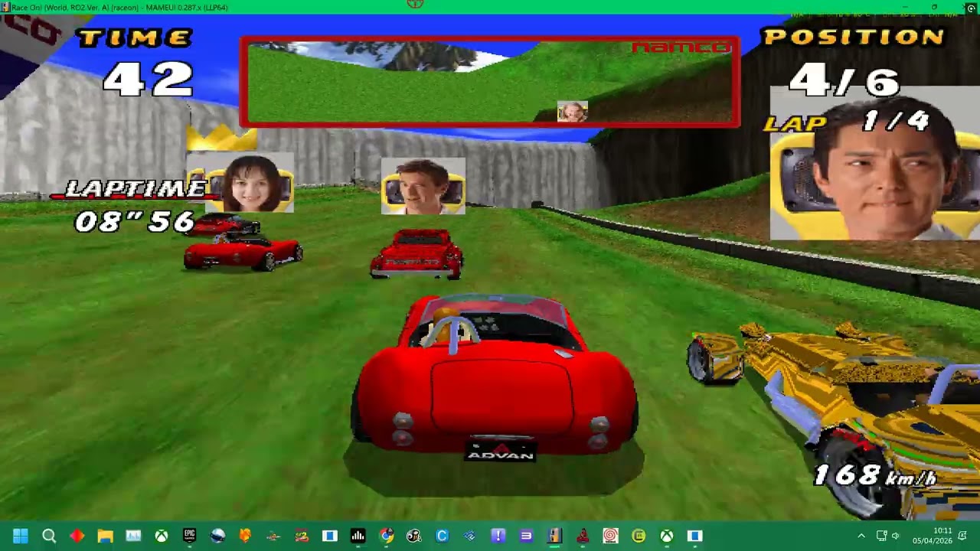Open volume speaker tray icon
The width and height of the screenshot is (980, 551).
(x=895, y=536)
